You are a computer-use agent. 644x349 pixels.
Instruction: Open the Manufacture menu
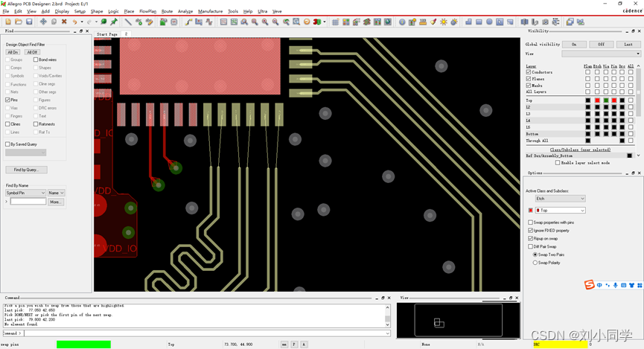coord(210,11)
